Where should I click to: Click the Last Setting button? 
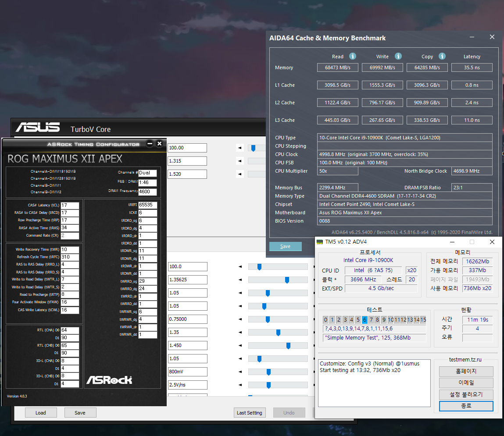(x=250, y=413)
